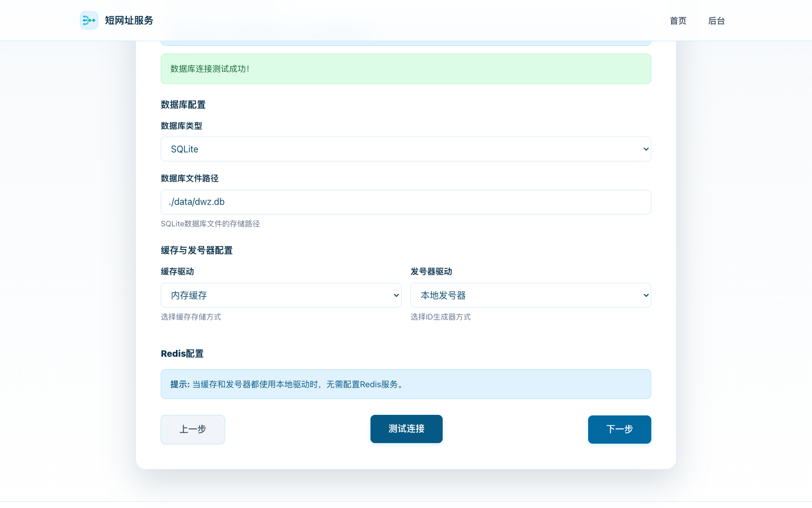Click the 上一步 button
The width and height of the screenshot is (812, 508).
[x=193, y=430]
